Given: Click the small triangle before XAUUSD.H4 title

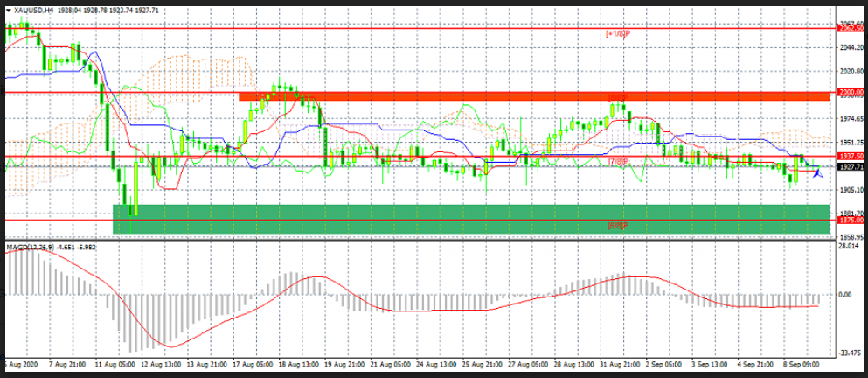Looking at the screenshot, I should point(10,10).
